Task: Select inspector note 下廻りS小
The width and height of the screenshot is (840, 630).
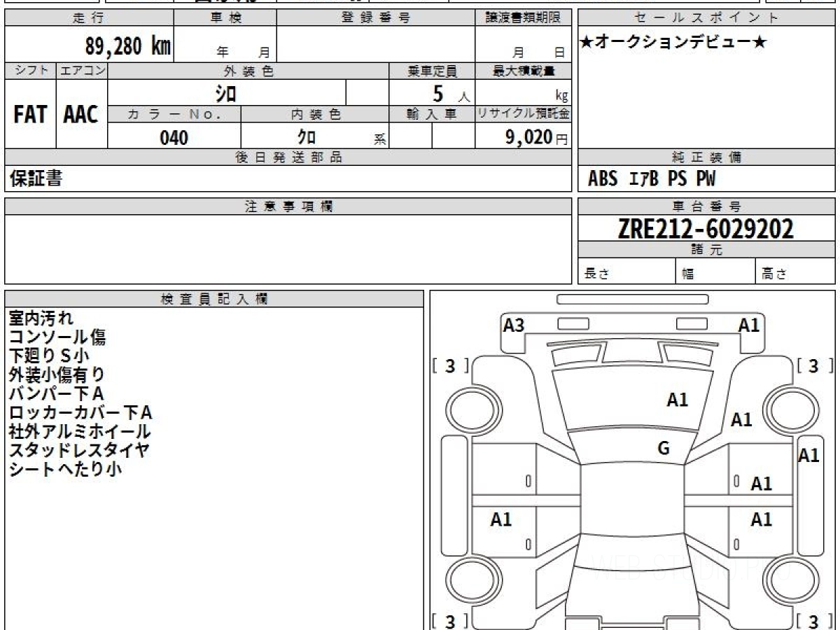Action: click(x=49, y=356)
